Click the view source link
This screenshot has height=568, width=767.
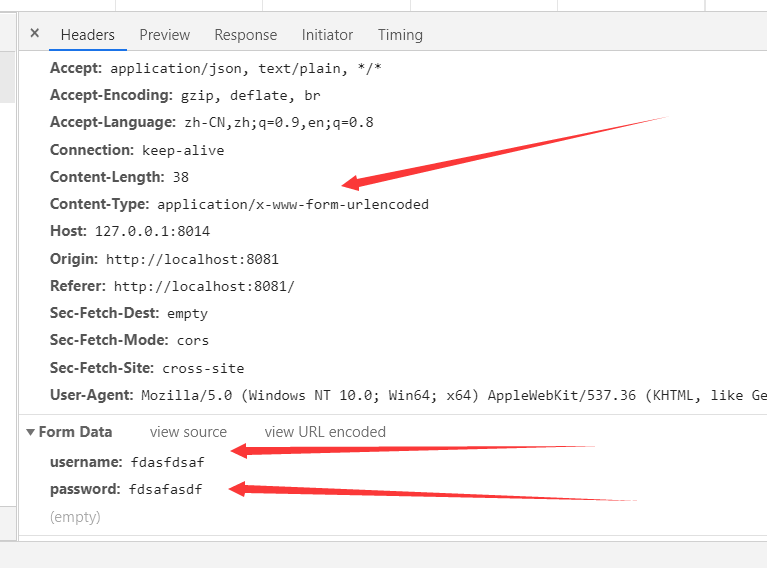tap(188, 432)
